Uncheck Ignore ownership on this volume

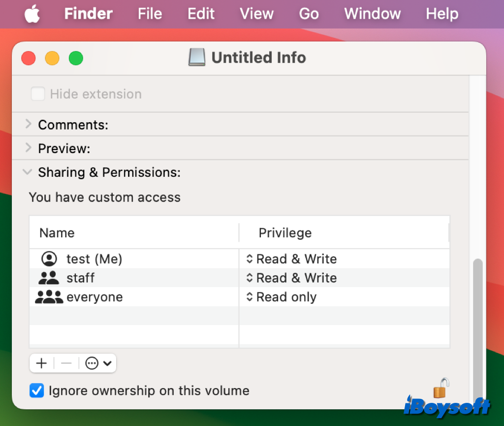pyautogui.click(x=36, y=390)
